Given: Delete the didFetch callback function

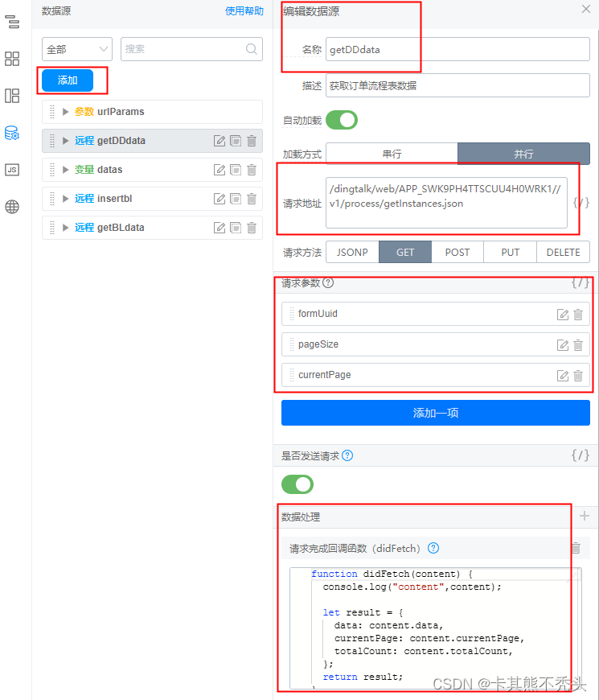Looking at the screenshot, I should (x=576, y=548).
